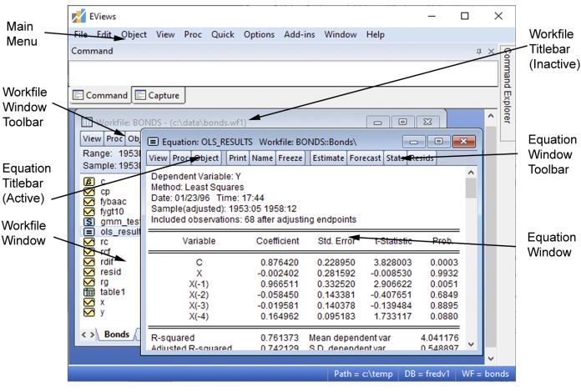Viewport: 581px width, 392px height.
Task: Click Print in the equation toolbar
Action: pyautogui.click(x=238, y=158)
